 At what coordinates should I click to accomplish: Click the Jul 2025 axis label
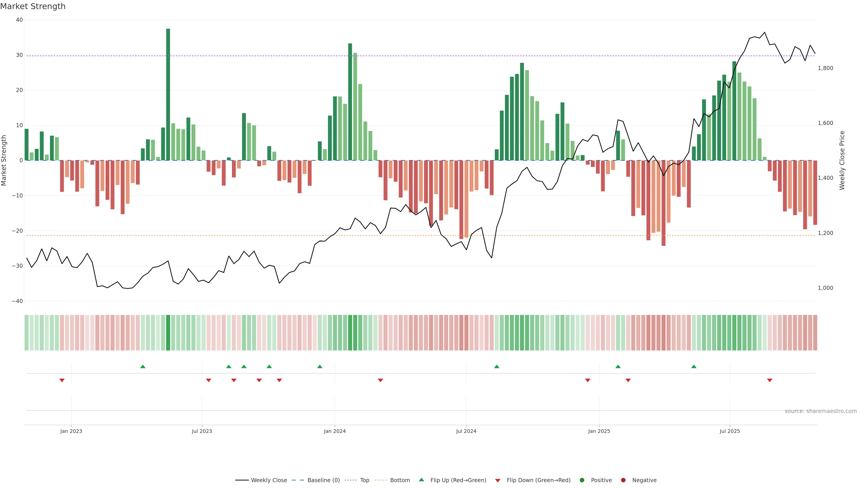(x=729, y=431)
